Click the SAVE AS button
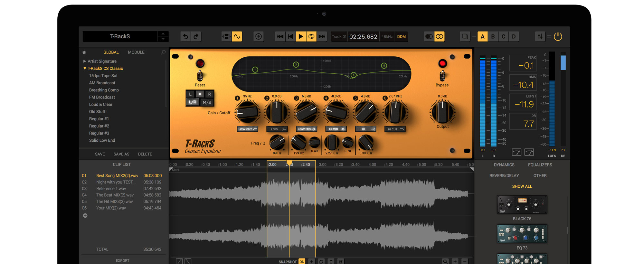 121,154
